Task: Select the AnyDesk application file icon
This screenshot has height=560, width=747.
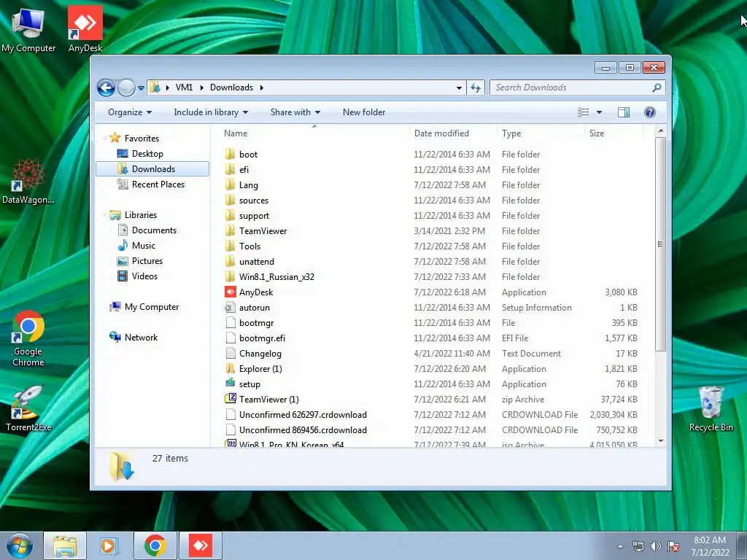Action: click(230, 292)
